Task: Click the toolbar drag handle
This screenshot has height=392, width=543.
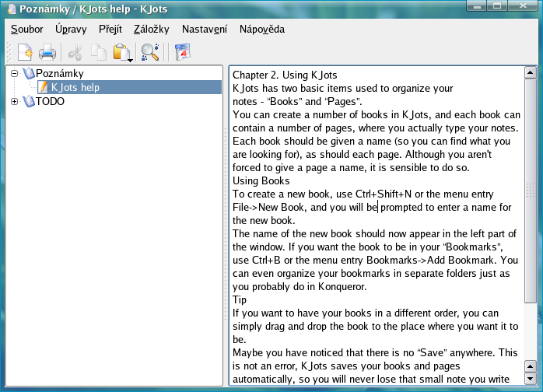Action: coord(9,52)
